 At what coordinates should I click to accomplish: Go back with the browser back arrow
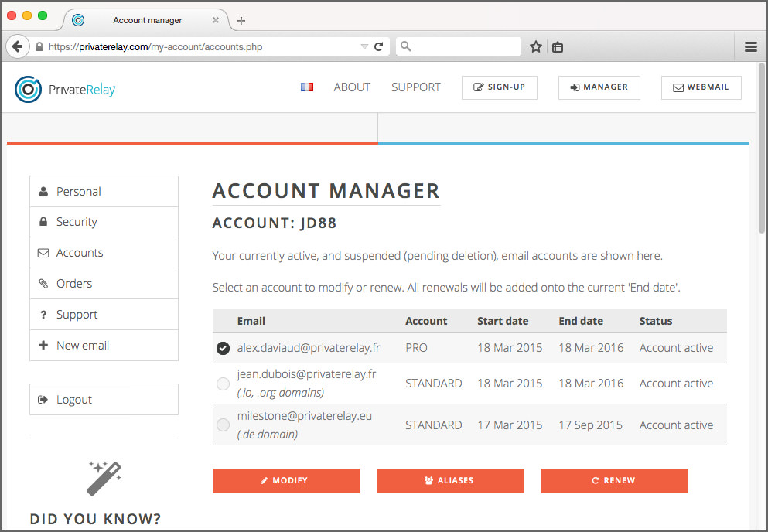[18, 47]
